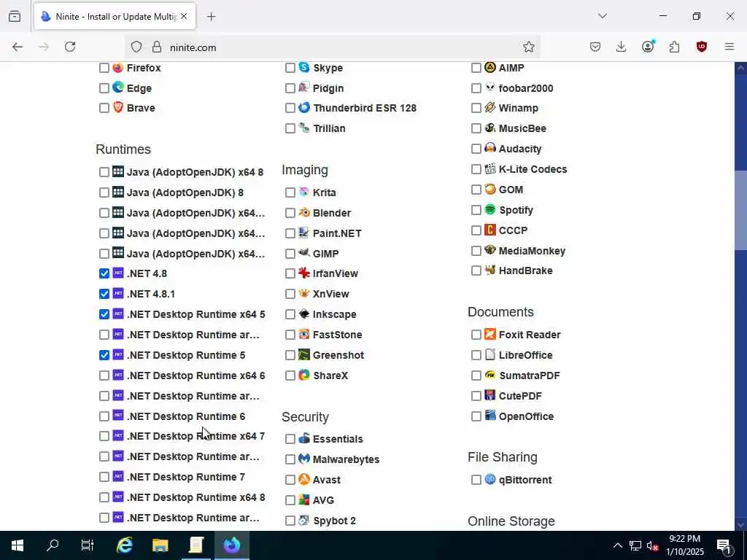Click the Inkscape icon
Viewport: 747px width, 560px height.
click(x=304, y=314)
